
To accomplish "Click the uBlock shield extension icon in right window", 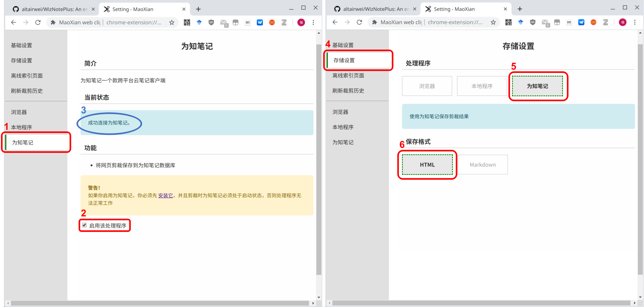I will tap(533, 22).
